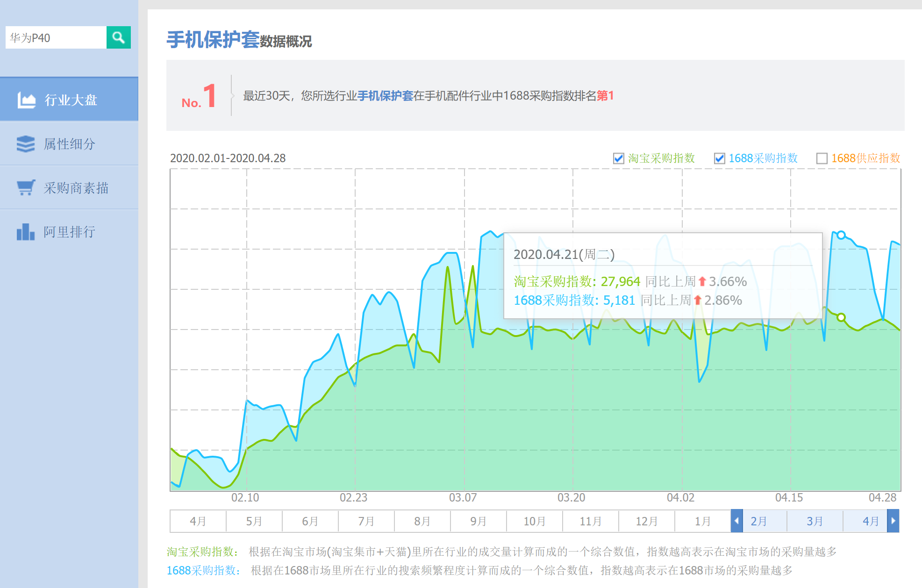Screen dimensions: 922x588
Task: Click the 采购商素描 shopping cart icon
Action: [26, 188]
